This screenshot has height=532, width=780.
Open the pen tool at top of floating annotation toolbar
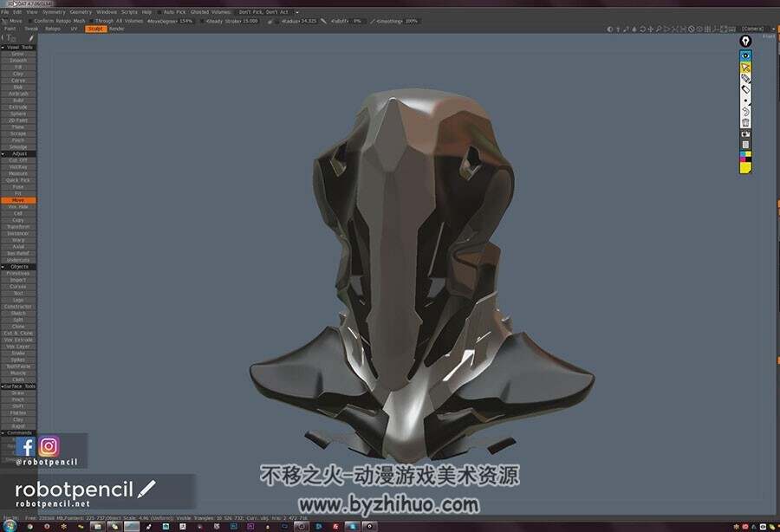point(745,42)
